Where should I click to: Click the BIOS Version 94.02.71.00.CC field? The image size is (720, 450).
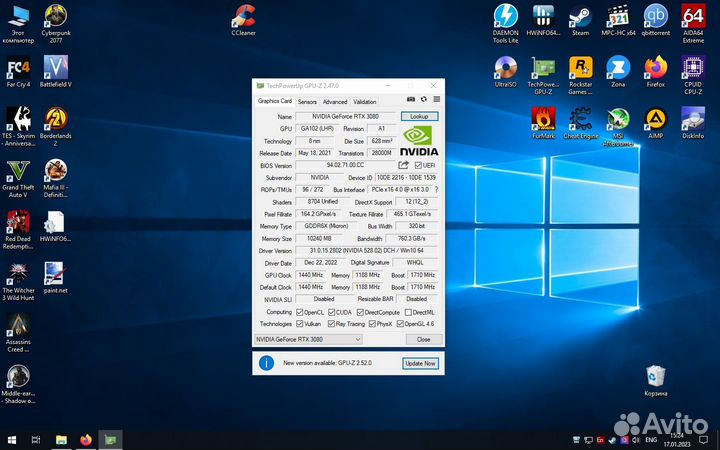(x=345, y=165)
